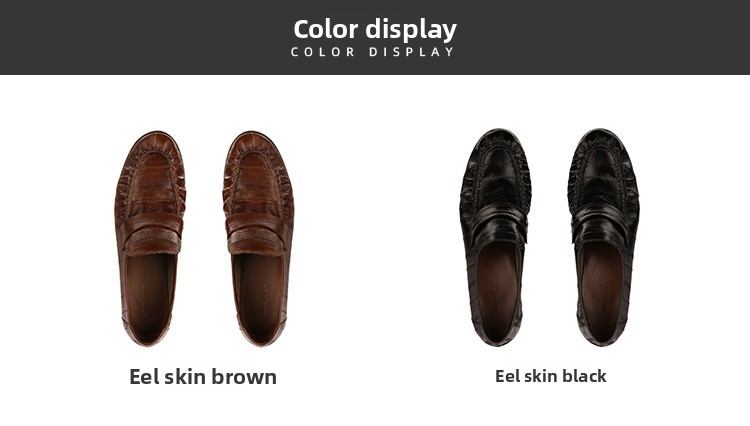Click the strap on the right black loafer
Screen dimensions: 750x426
[602, 226]
